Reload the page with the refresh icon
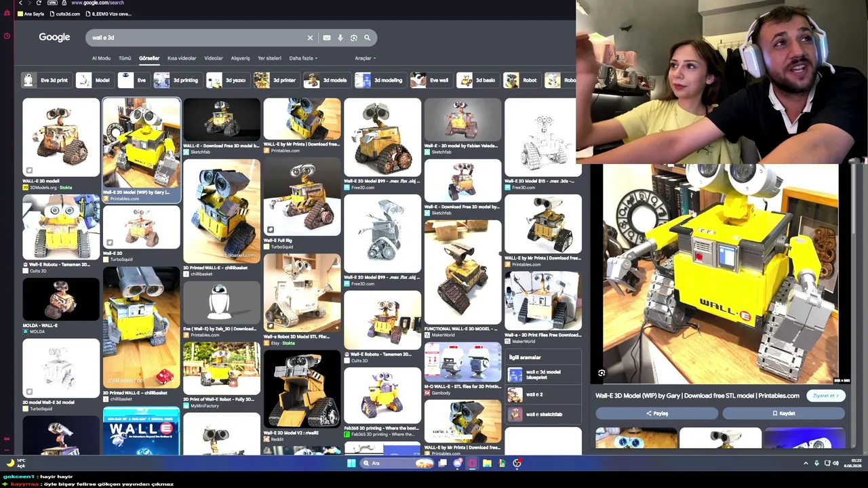 tap(38, 3)
